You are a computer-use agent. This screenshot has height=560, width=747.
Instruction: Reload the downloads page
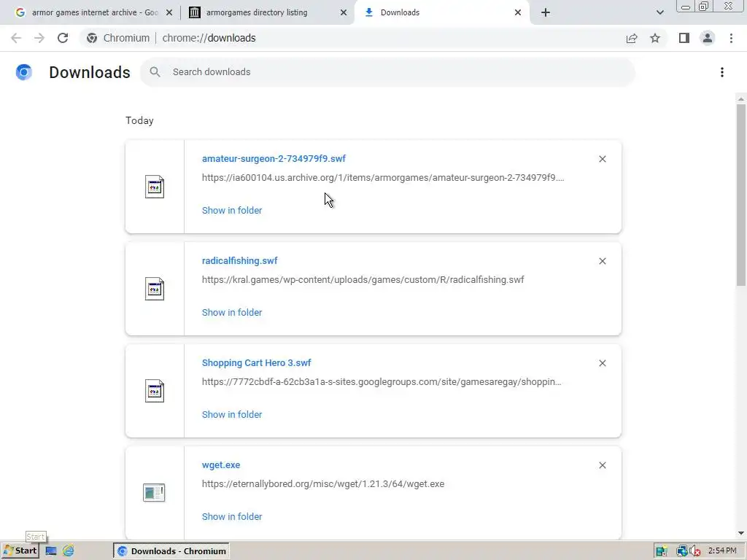coord(63,38)
